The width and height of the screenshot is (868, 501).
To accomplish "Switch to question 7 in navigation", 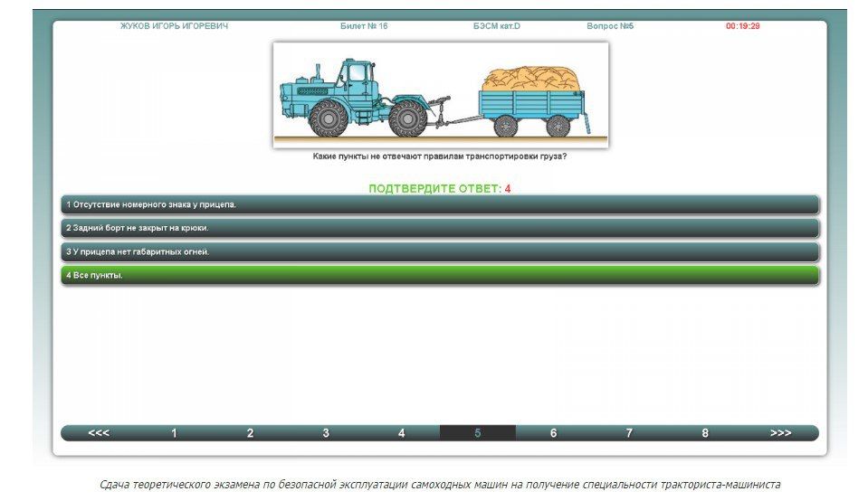I will coord(629,433).
